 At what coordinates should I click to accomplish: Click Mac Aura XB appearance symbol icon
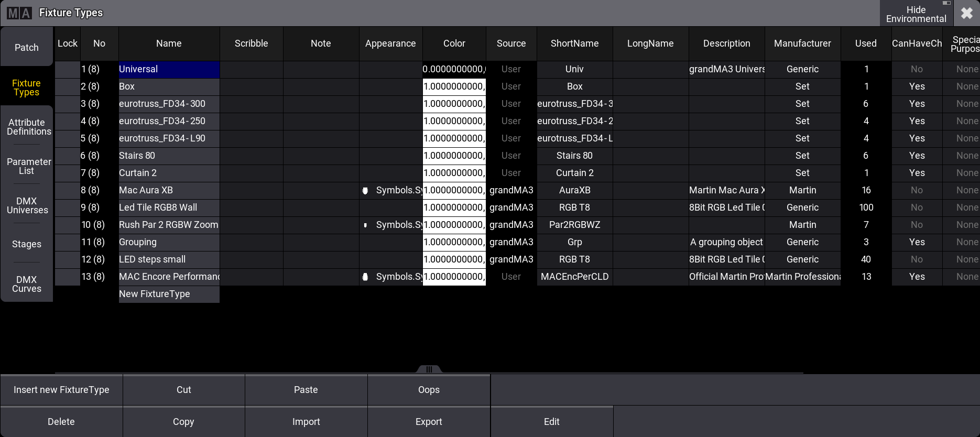point(365,191)
